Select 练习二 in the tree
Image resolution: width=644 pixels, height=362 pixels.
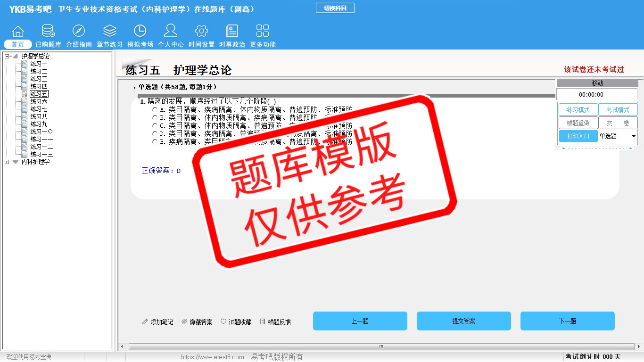point(39,71)
